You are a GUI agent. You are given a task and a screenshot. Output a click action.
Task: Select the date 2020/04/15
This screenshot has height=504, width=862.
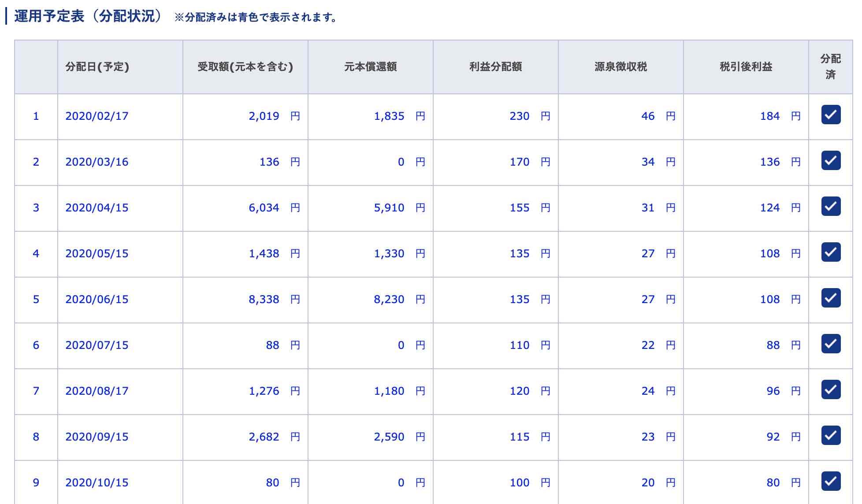[x=97, y=208]
